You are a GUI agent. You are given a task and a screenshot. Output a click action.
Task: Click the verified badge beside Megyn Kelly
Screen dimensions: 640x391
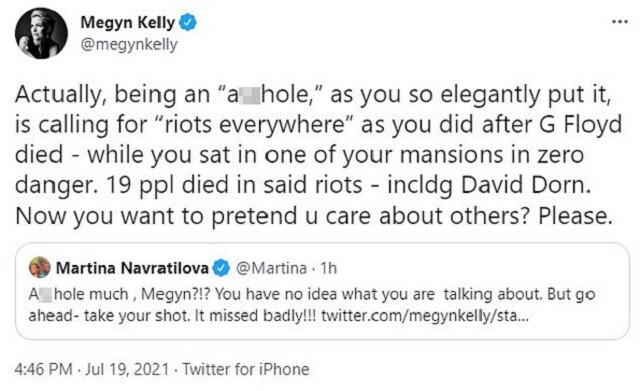[188, 22]
